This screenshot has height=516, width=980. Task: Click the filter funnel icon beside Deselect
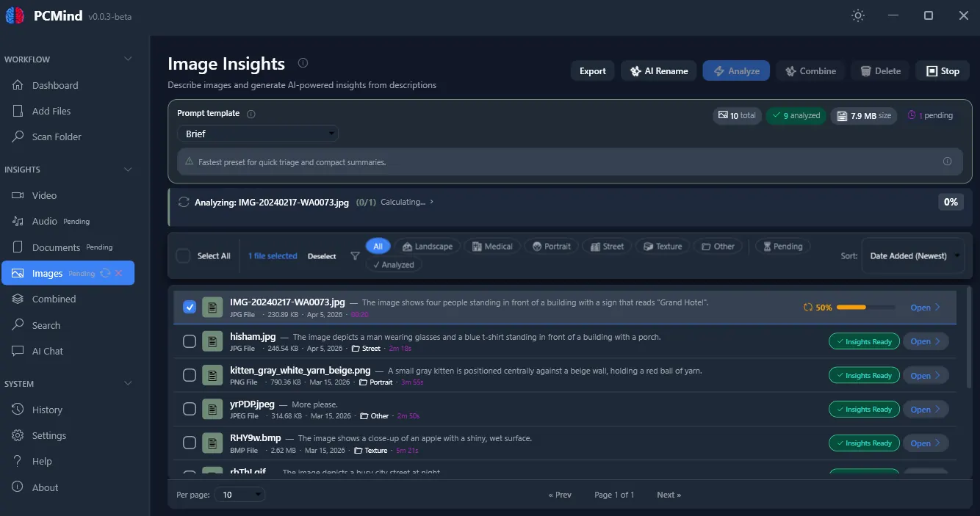pyautogui.click(x=355, y=255)
